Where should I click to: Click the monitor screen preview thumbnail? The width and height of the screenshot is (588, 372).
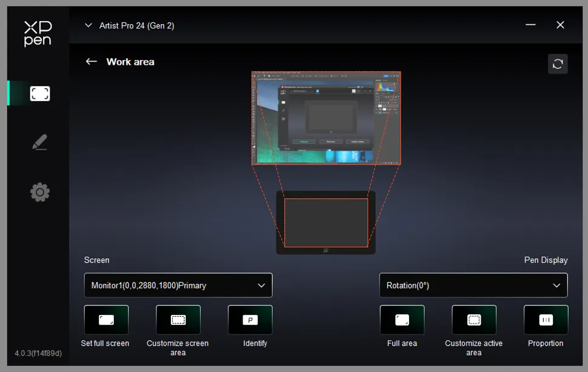(x=326, y=118)
